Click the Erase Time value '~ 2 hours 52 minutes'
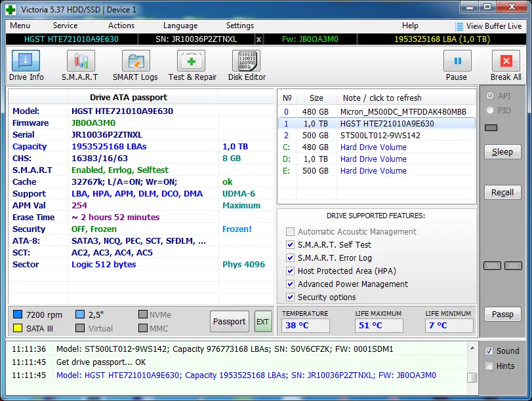Image resolution: width=532 pixels, height=401 pixels. (x=115, y=218)
